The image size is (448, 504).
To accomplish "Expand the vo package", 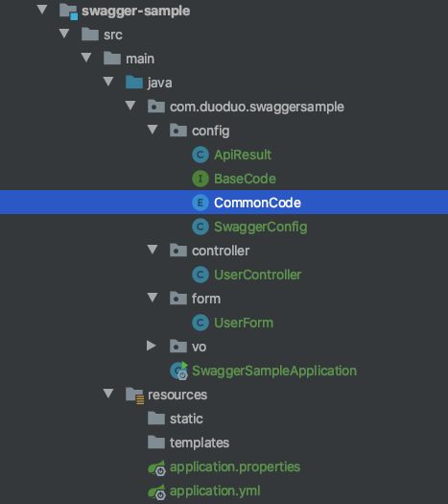I will pos(151,346).
